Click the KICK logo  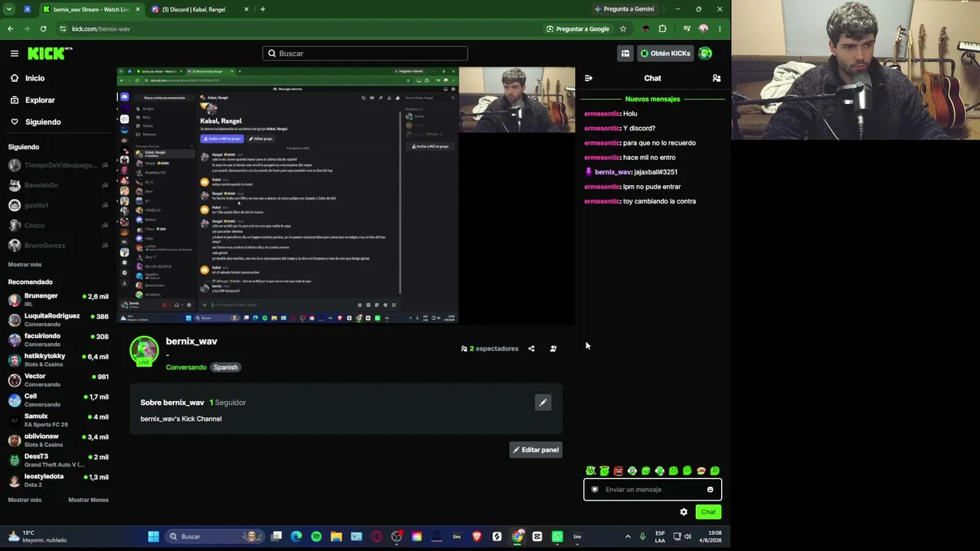coord(50,54)
